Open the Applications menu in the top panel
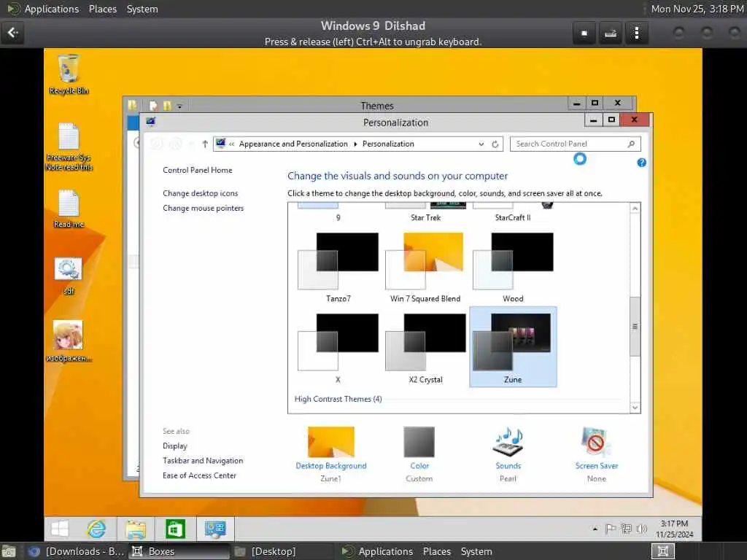 coord(52,9)
